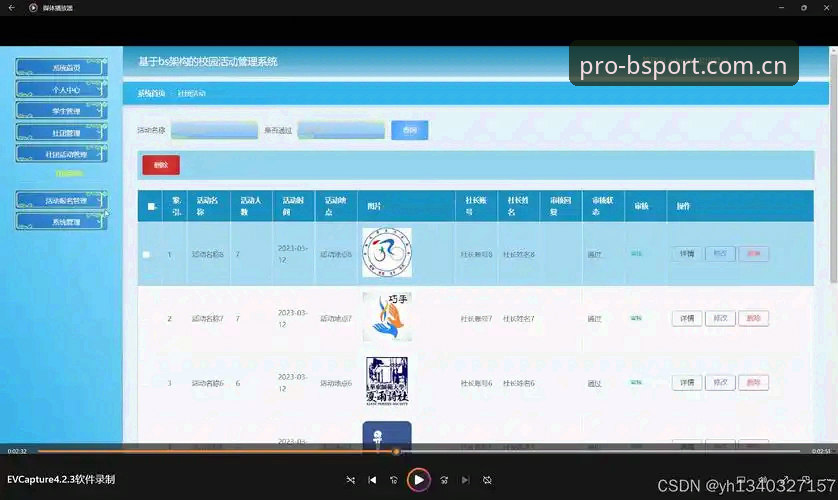Viewport: 838px width, 500px height.
Task: Click the 审核状态 column header
Action: pos(602,206)
